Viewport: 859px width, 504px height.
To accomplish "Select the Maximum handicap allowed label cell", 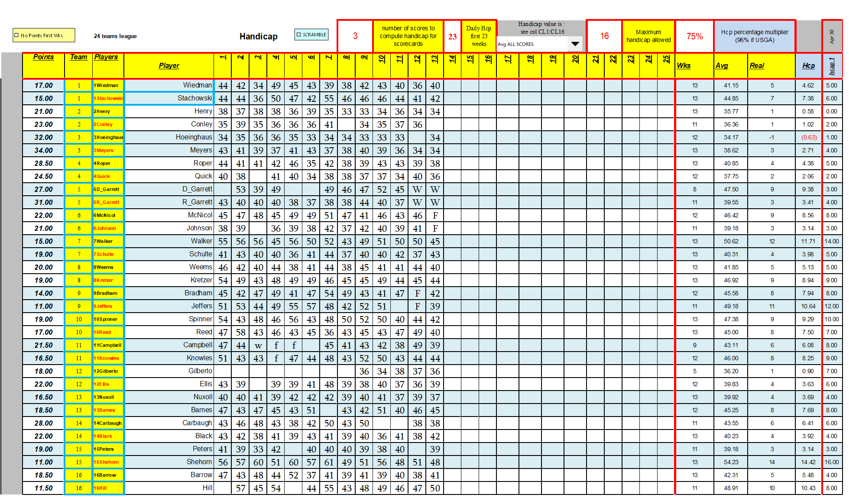I will (648, 36).
